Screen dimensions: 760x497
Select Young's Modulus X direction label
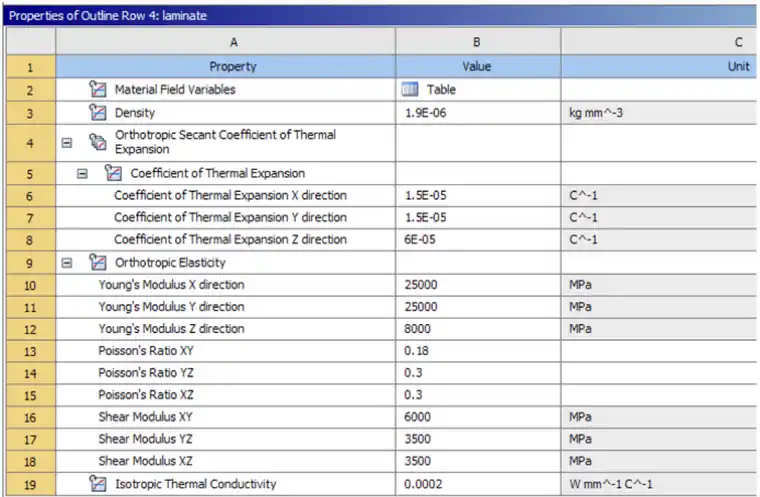pyautogui.click(x=171, y=285)
